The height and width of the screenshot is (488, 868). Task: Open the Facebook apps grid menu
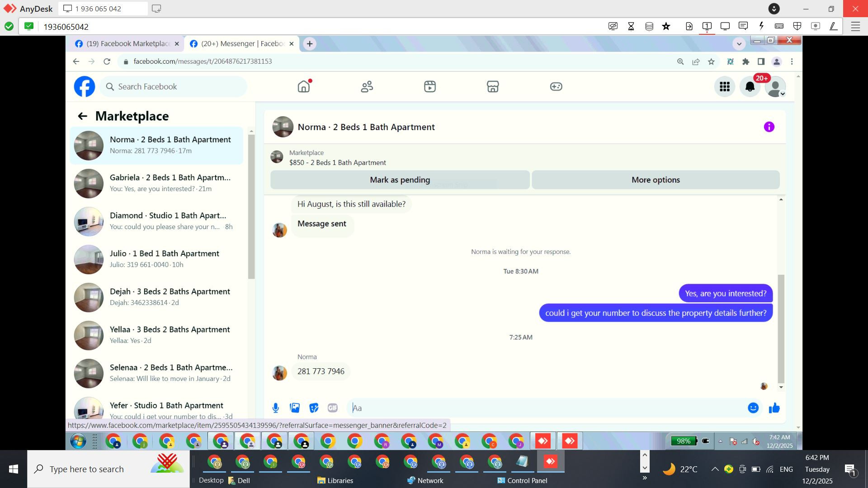tap(725, 86)
